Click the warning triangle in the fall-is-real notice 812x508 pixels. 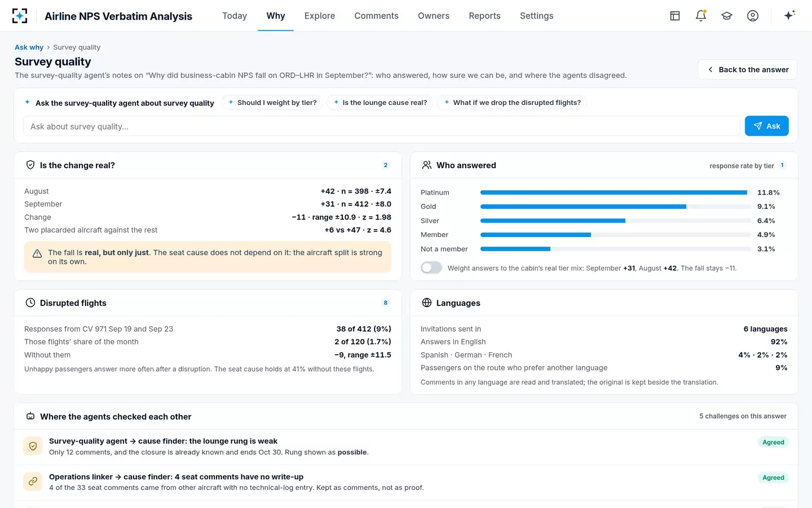click(37, 254)
